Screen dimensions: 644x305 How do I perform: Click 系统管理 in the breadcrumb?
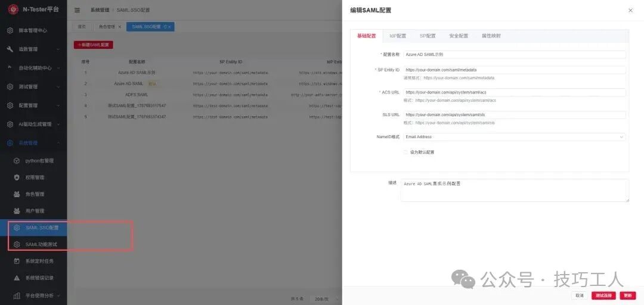pos(100,10)
